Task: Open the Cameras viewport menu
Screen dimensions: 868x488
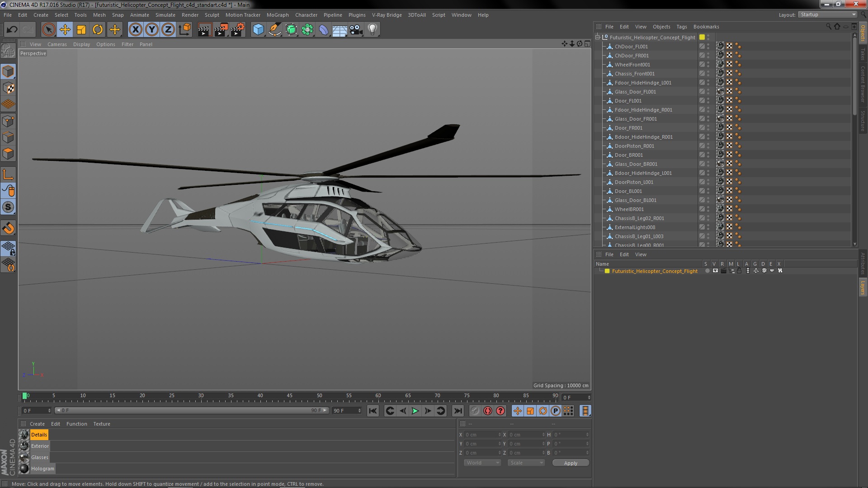Action: (x=57, y=44)
